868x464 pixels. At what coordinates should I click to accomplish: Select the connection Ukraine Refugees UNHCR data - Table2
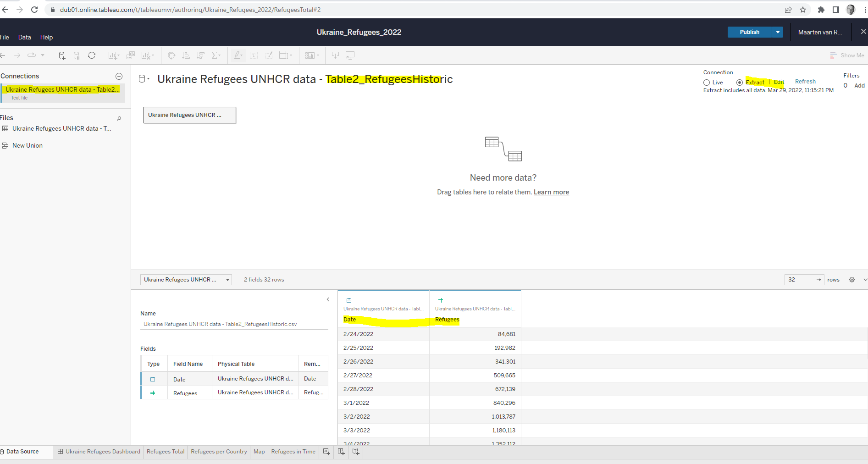pyautogui.click(x=62, y=93)
